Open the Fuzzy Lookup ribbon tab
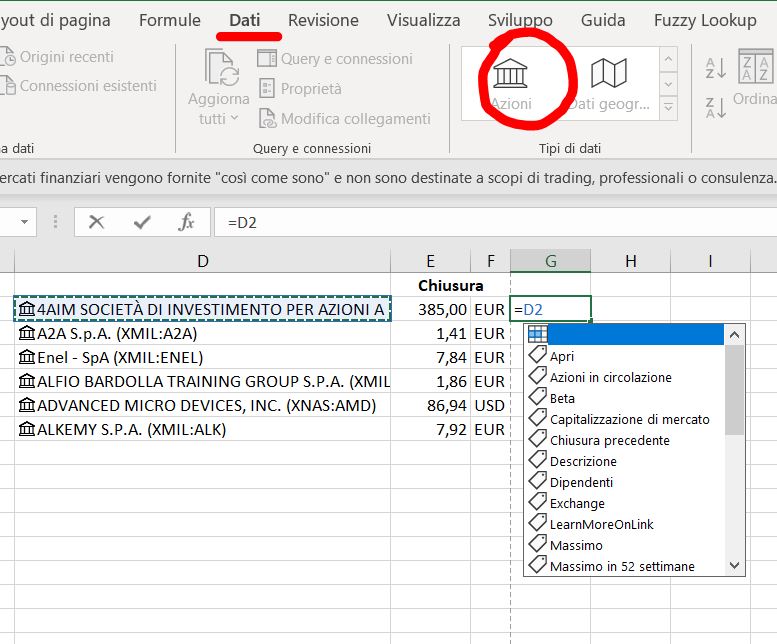 tap(705, 20)
